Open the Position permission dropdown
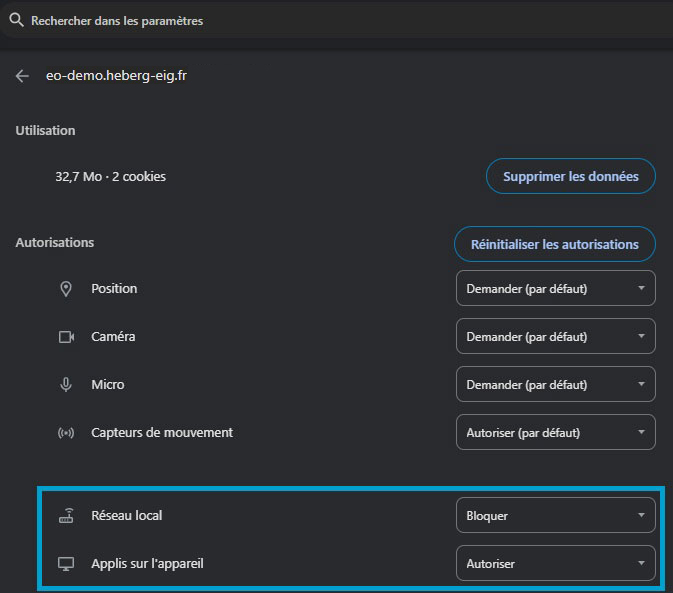 pos(555,289)
